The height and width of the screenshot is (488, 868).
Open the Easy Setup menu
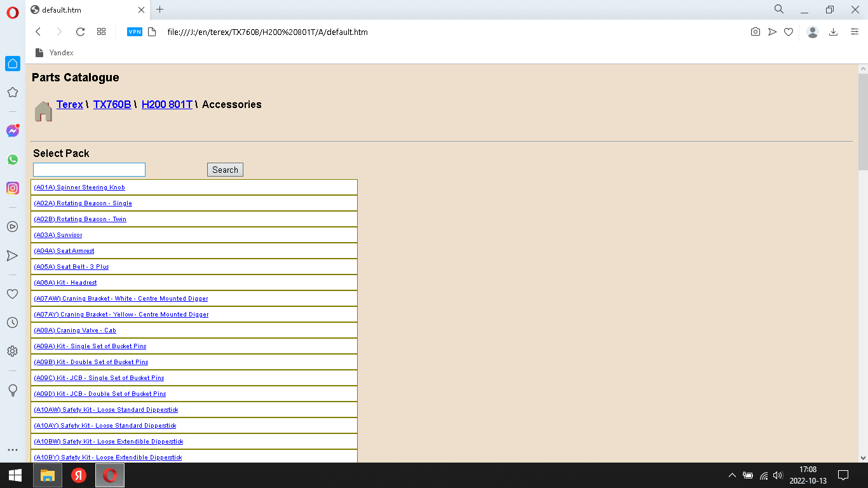tap(855, 32)
